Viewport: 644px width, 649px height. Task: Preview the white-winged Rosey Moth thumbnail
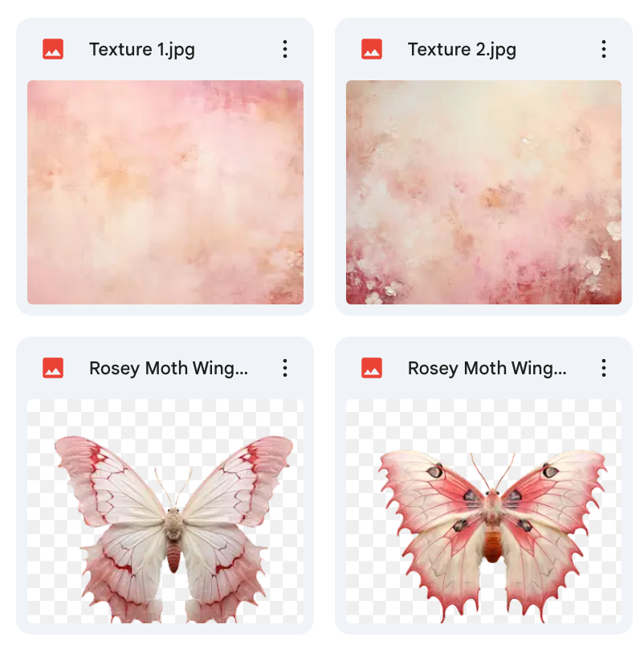click(x=165, y=511)
